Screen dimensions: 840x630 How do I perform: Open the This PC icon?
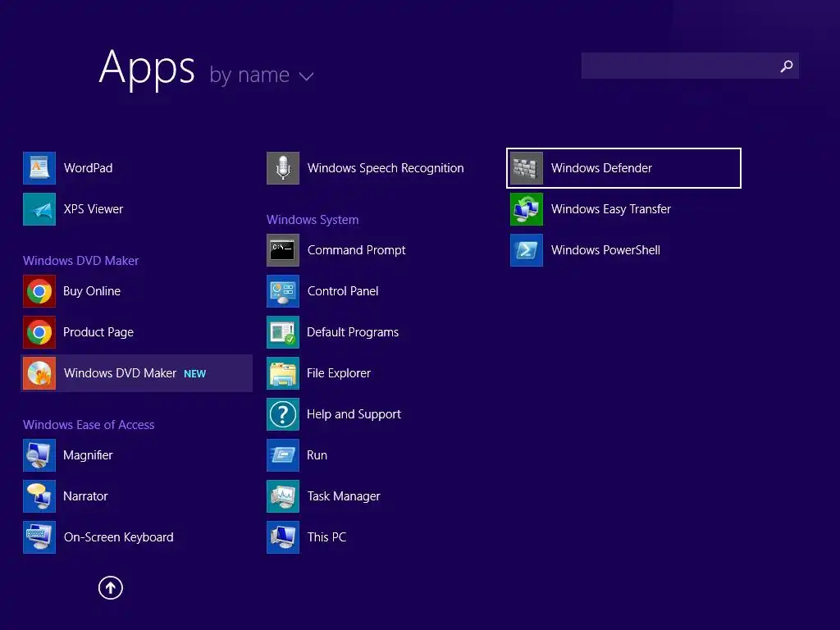tap(283, 536)
